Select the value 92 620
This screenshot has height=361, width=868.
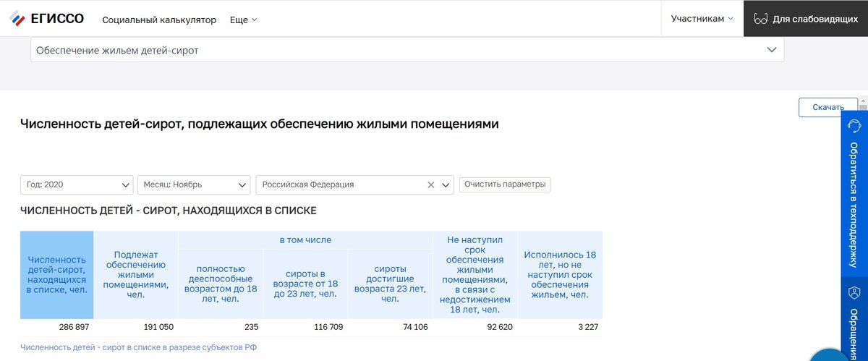(498, 327)
